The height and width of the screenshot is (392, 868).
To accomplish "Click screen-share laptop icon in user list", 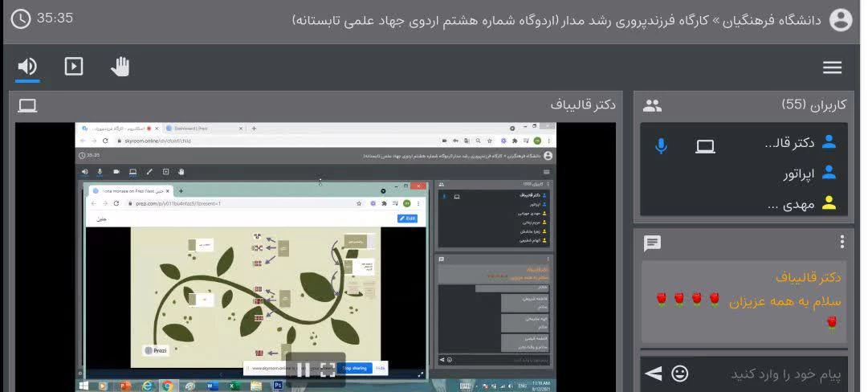I will point(705,145).
